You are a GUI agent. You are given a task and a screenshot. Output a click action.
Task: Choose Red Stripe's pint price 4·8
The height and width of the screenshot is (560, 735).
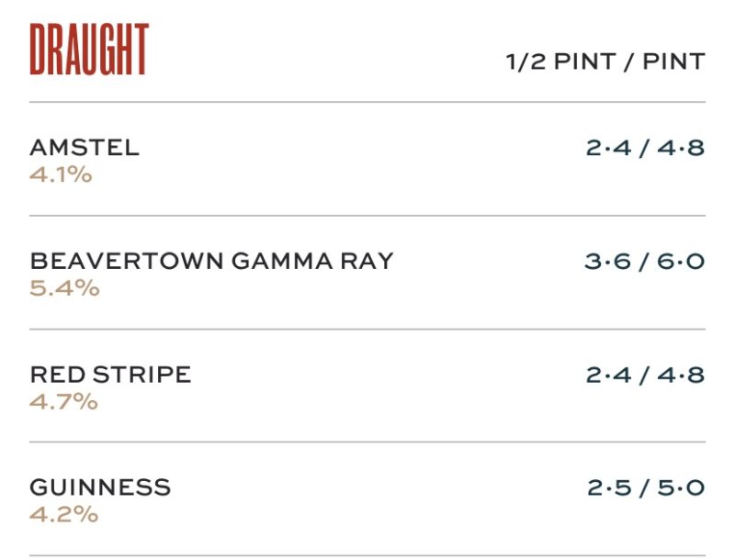(x=682, y=375)
